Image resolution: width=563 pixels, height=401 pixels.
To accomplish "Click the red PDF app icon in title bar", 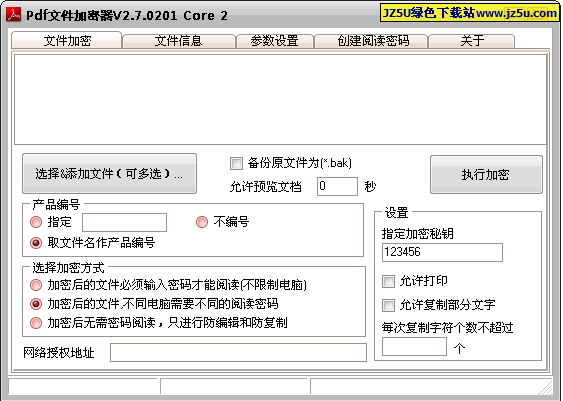I will point(13,15).
